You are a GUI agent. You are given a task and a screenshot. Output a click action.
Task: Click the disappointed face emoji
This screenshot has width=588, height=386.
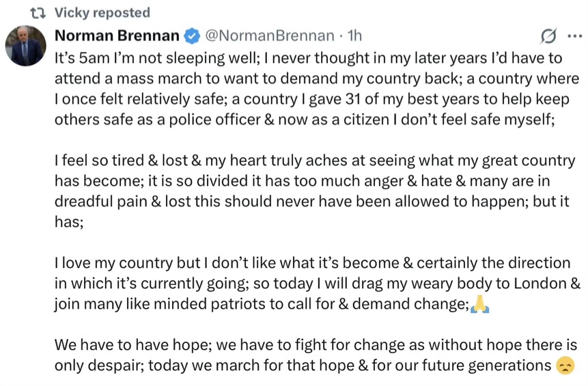click(565, 366)
